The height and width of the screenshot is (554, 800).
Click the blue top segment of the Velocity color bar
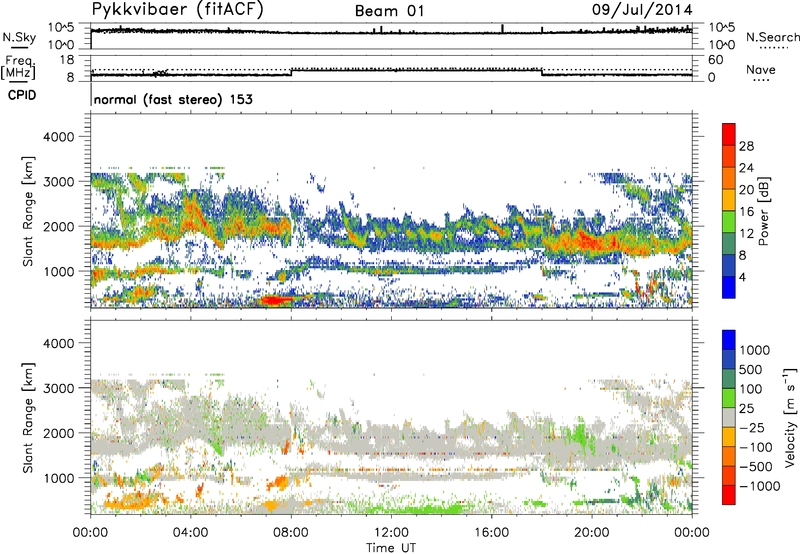[729, 340]
